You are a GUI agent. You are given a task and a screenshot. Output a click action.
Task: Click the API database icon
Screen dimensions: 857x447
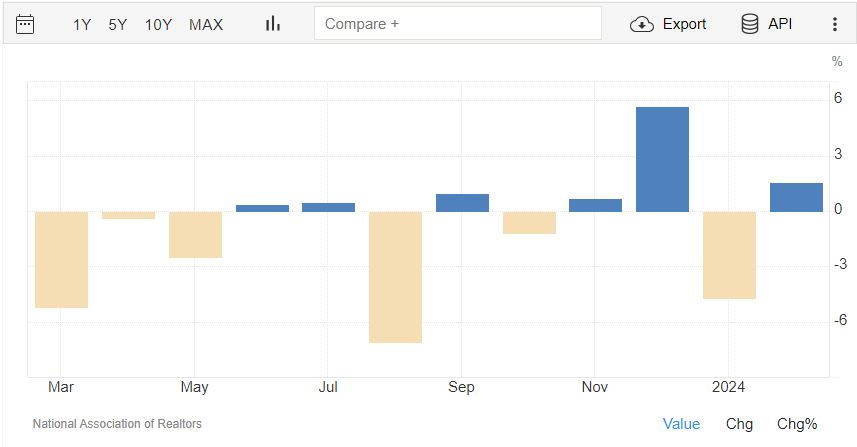tap(749, 24)
